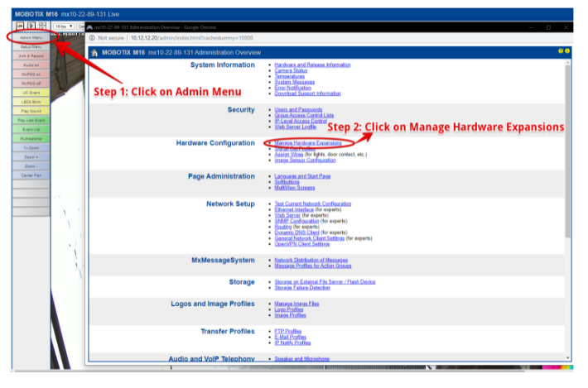Open the System Messages link
This screenshot has width=588, height=388.
pyautogui.click(x=294, y=82)
